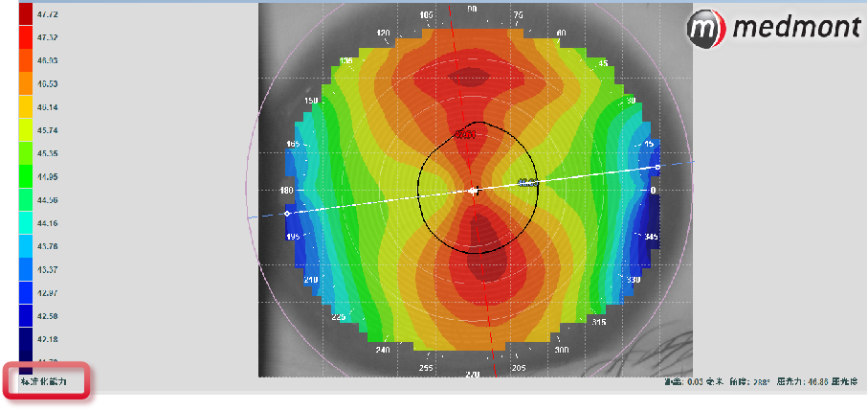The image size is (868, 411).
Task: Click the 42.97 scale value
Action: point(48,293)
